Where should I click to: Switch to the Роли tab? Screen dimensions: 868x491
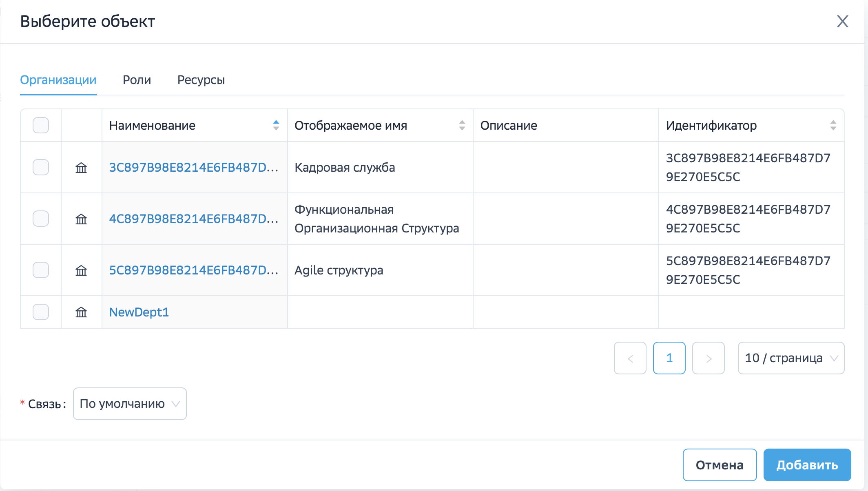coord(137,80)
